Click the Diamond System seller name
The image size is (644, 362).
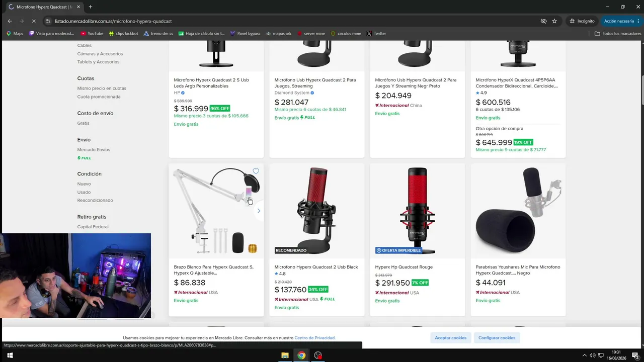(292, 93)
